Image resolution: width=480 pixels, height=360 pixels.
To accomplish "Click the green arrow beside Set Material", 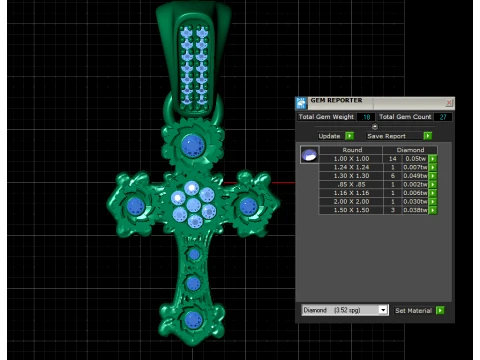I will [440, 310].
